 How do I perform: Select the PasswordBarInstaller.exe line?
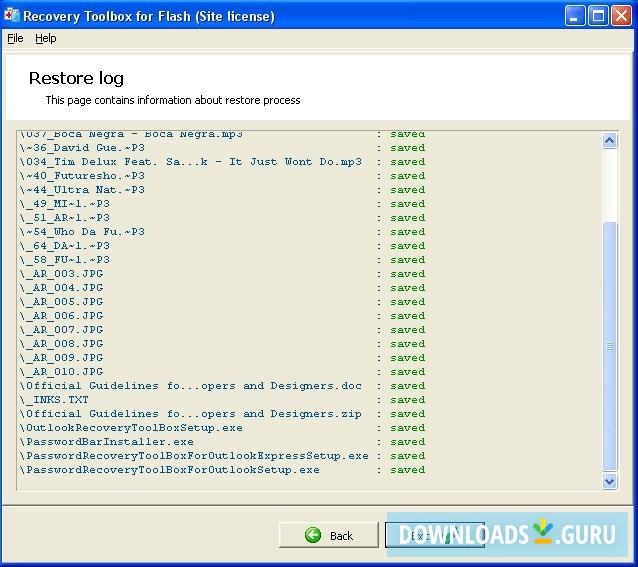point(223,442)
